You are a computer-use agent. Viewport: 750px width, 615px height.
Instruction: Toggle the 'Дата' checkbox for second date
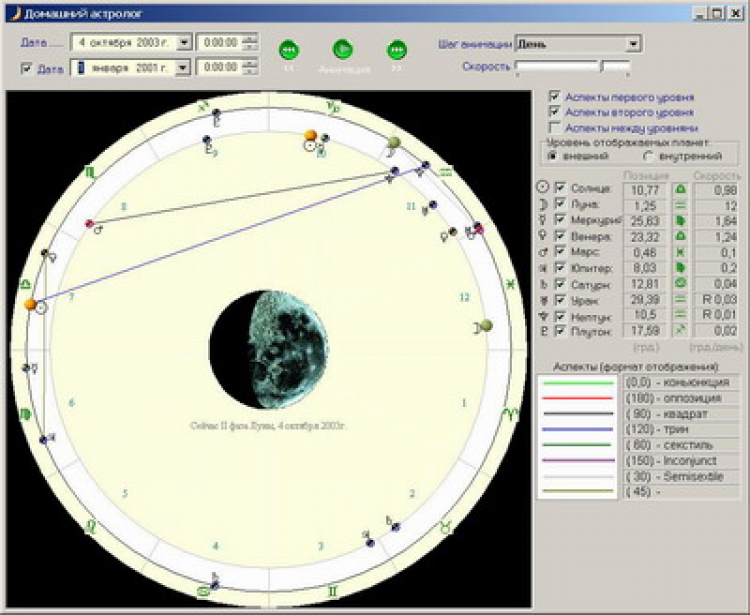coord(27,68)
